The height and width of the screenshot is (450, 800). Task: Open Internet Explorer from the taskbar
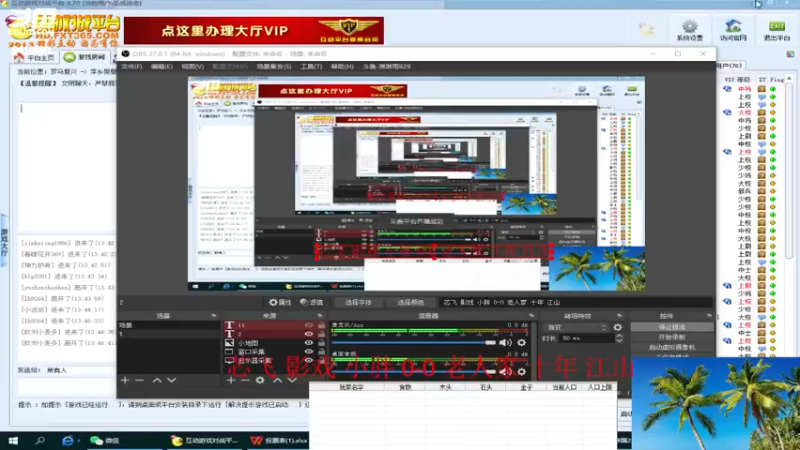[x=67, y=440]
